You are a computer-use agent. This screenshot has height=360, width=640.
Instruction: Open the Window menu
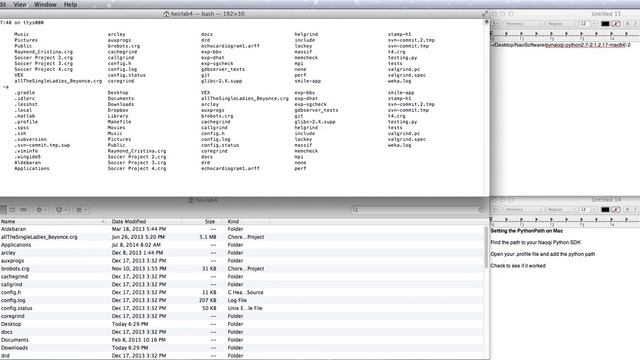(45, 4)
